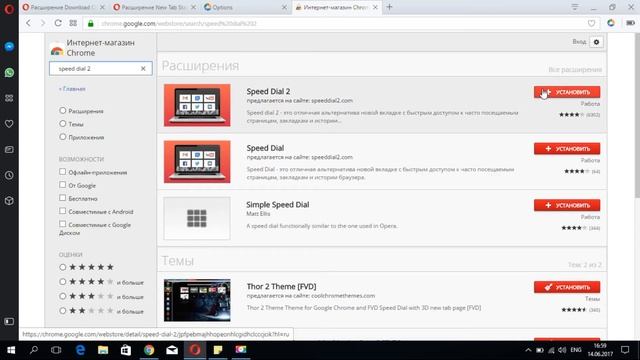Screen dimensions: 640x360
Task: Open Simple Speed Dial title link
Action: (278, 204)
